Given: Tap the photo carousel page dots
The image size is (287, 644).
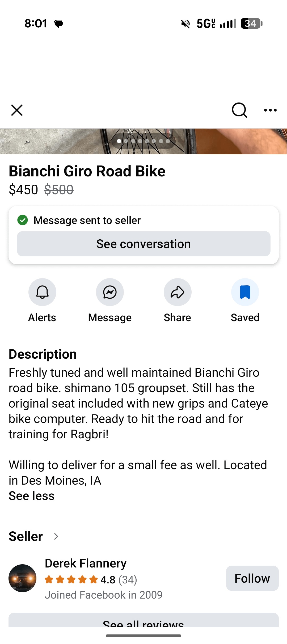Looking at the screenshot, I should point(143,141).
